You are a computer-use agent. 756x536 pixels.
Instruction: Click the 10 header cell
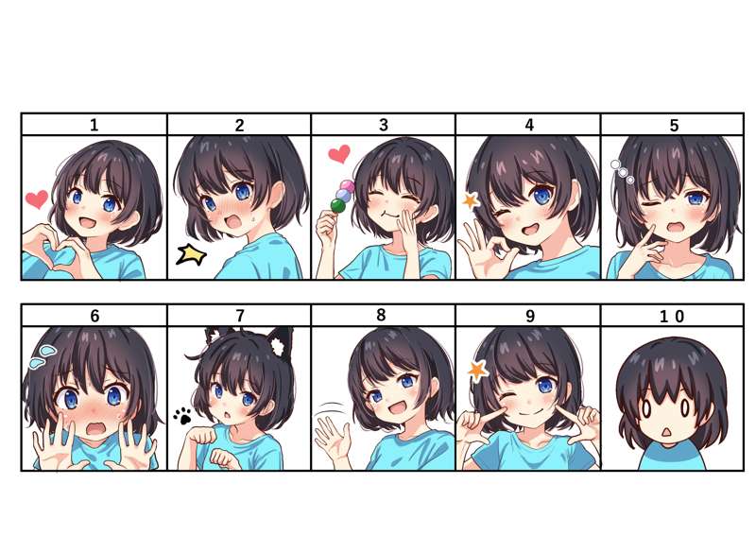point(673,316)
